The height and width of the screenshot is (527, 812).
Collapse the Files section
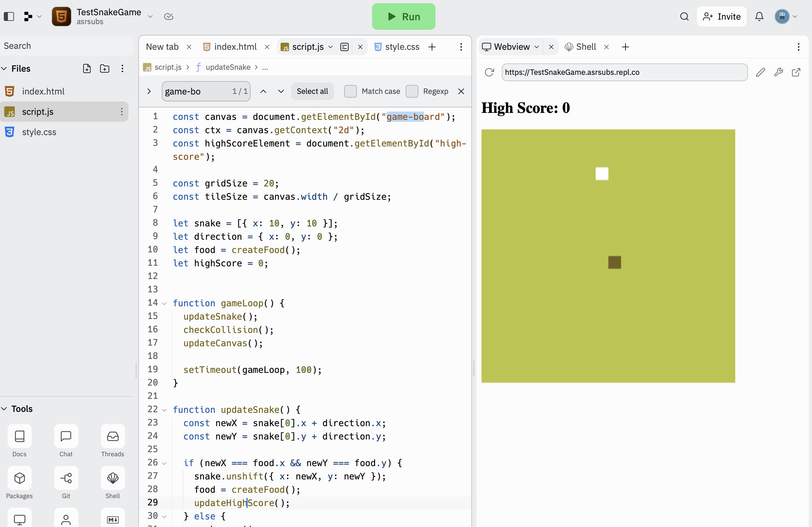(4, 68)
